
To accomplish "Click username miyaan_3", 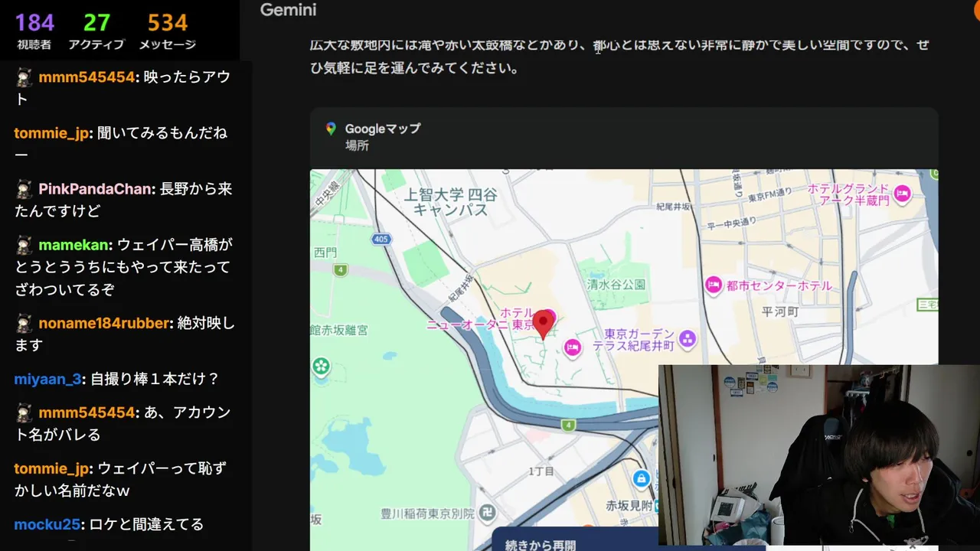I will click(47, 379).
